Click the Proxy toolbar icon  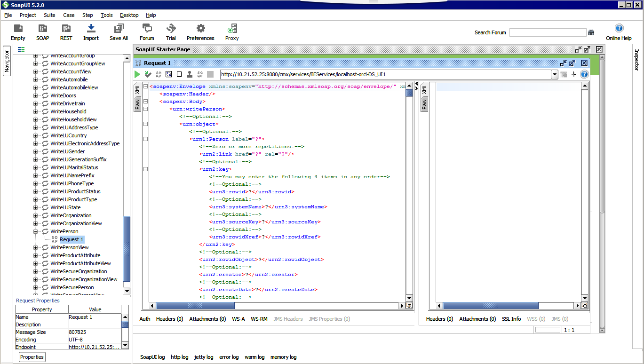click(231, 32)
